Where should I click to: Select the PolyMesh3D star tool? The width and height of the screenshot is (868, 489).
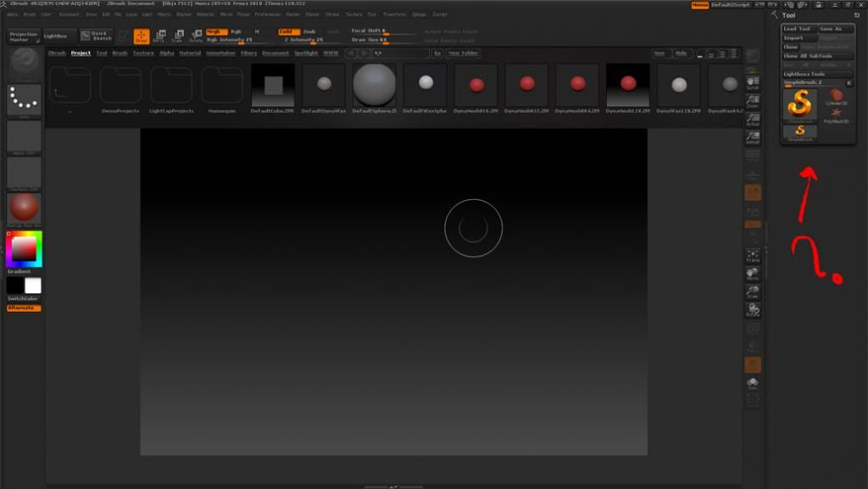[836, 114]
